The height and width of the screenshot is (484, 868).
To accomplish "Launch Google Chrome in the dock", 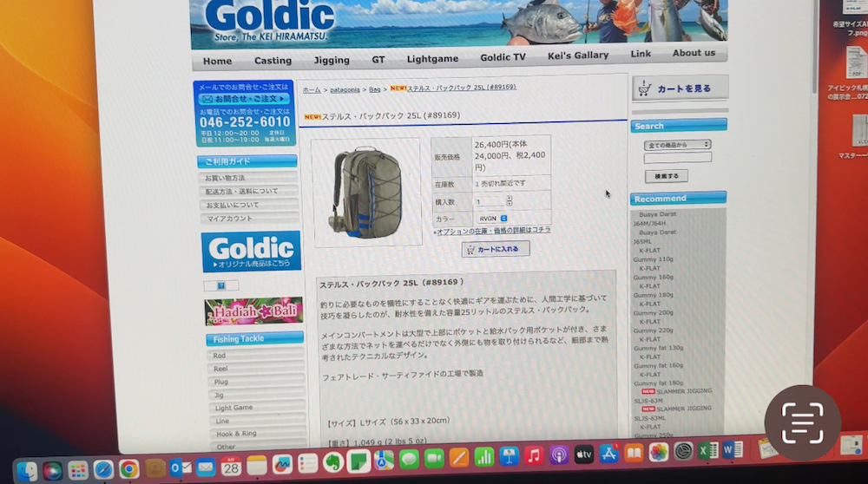I will [x=128, y=469].
